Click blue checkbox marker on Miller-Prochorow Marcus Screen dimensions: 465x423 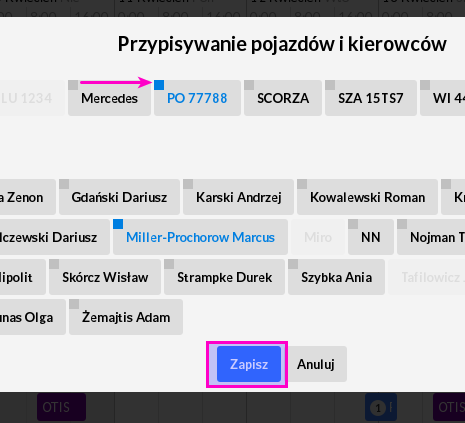(x=118, y=224)
